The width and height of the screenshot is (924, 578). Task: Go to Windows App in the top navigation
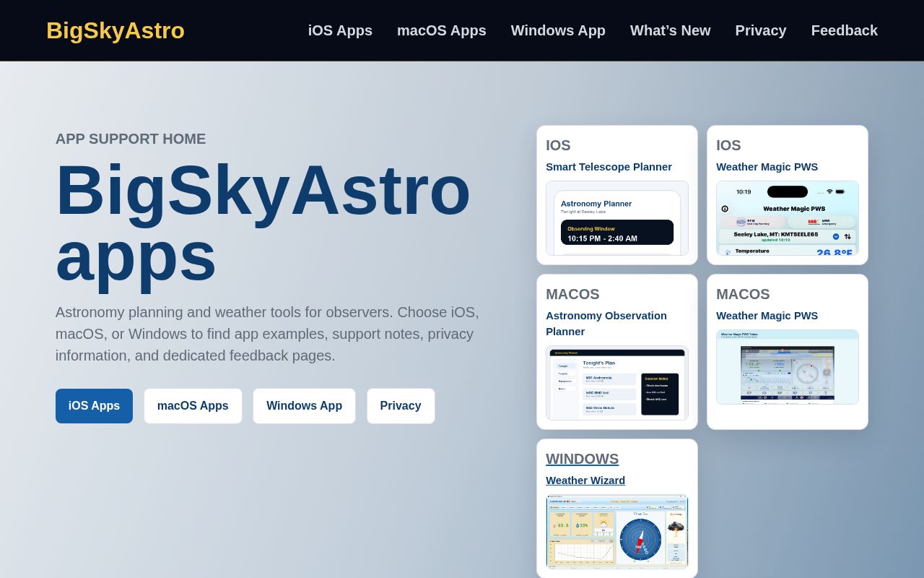558,30
